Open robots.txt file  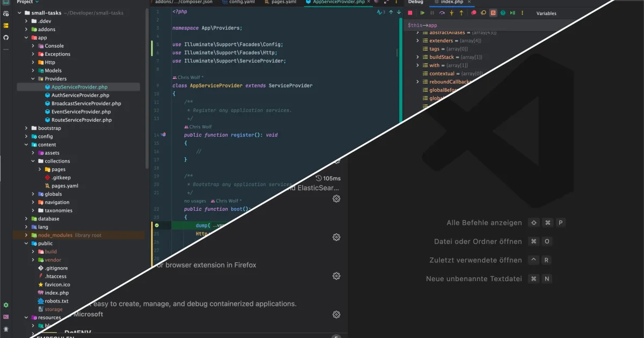pyautogui.click(x=56, y=301)
